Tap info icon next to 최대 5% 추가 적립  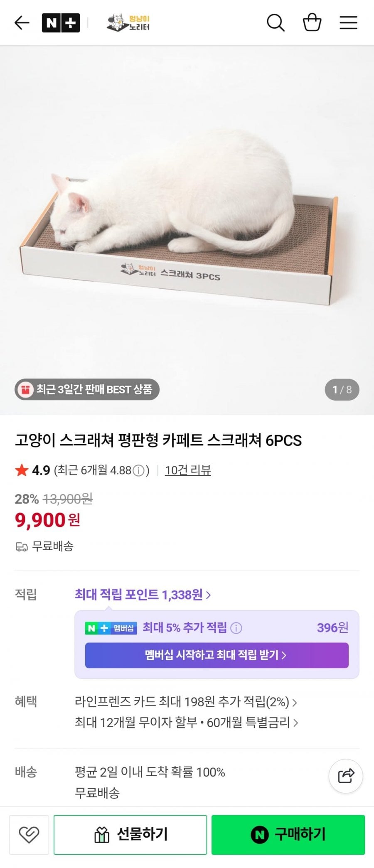[x=236, y=627]
